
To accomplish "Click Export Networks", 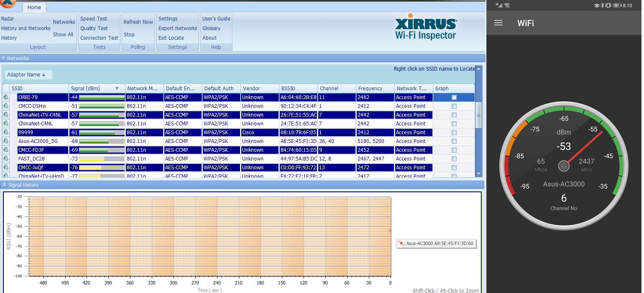I will pos(178,28).
